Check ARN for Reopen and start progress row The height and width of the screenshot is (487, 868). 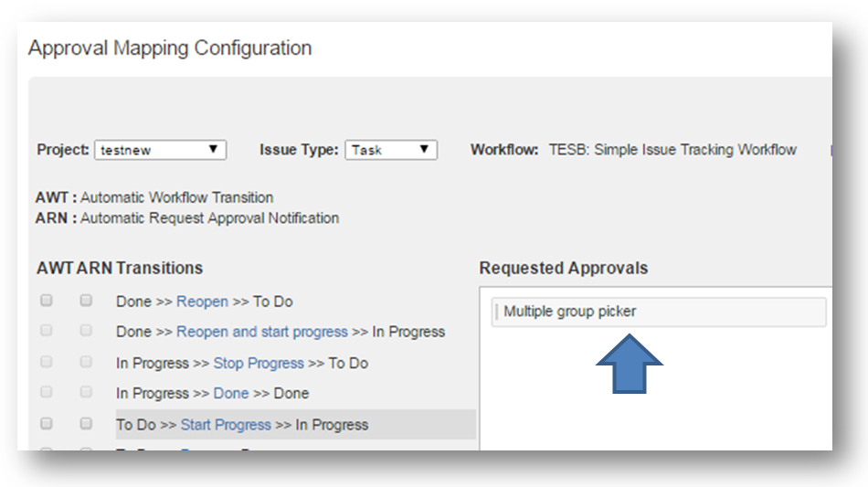(x=86, y=331)
